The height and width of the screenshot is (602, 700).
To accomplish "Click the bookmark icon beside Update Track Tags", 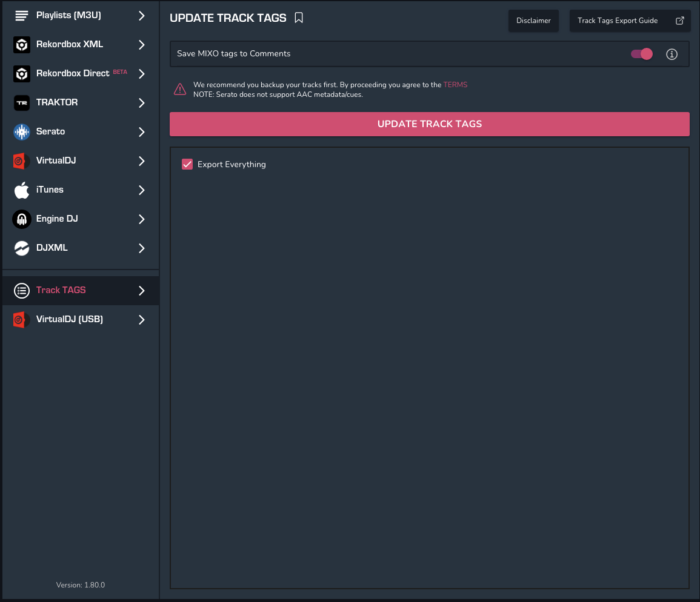I will click(299, 18).
